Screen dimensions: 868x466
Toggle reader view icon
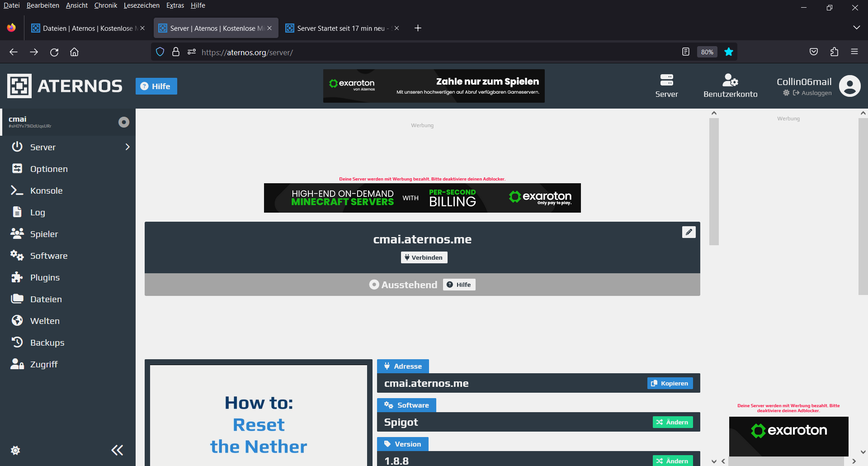click(686, 52)
